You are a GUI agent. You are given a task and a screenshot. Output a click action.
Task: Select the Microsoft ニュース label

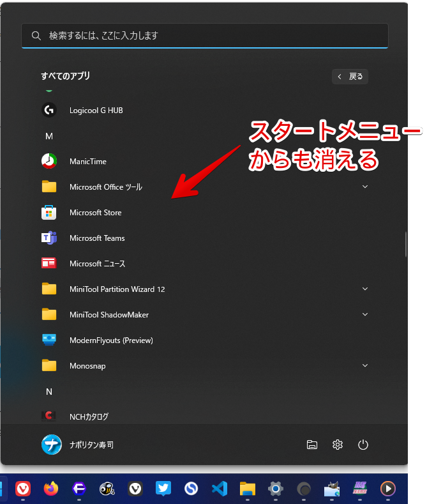coord(97,264)
